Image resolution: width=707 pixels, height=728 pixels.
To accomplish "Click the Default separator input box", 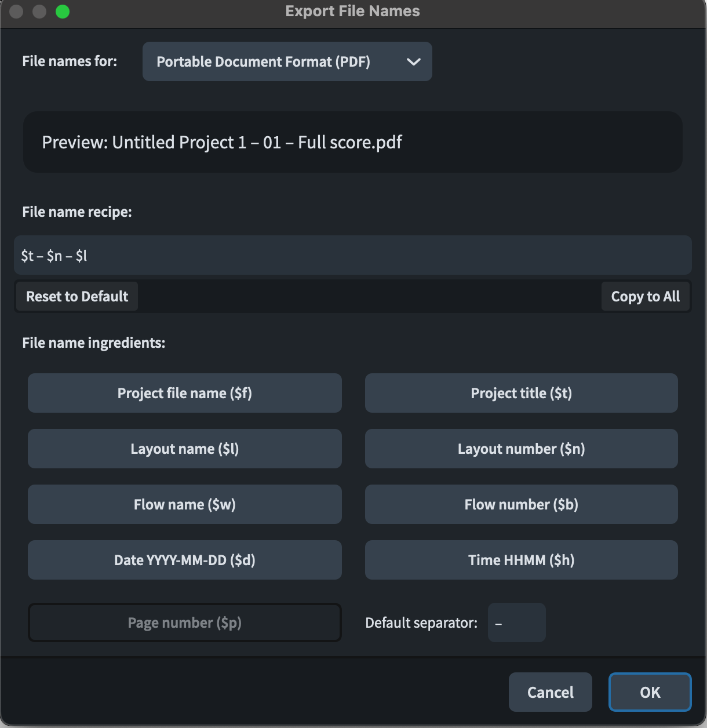I will tap(516, 623).
